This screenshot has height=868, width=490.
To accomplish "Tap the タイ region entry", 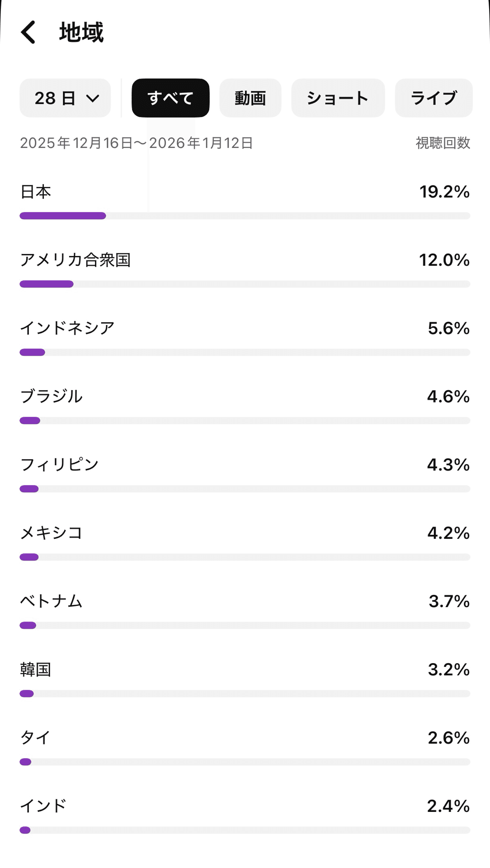I will (x=245, y=747).
